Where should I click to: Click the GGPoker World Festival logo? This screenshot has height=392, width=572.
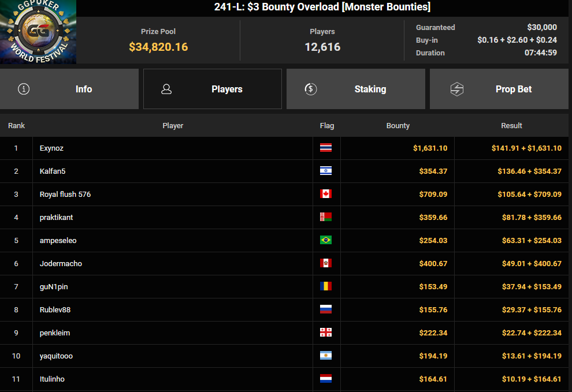[38, 32]
